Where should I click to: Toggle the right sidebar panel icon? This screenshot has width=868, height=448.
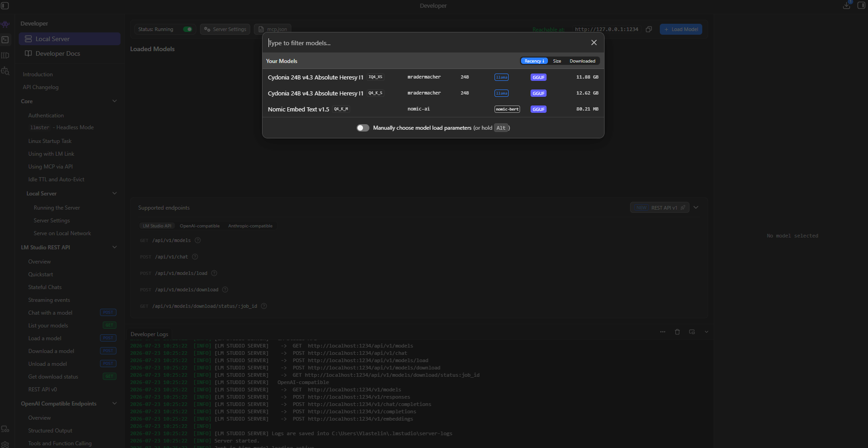tap(862, 5)
